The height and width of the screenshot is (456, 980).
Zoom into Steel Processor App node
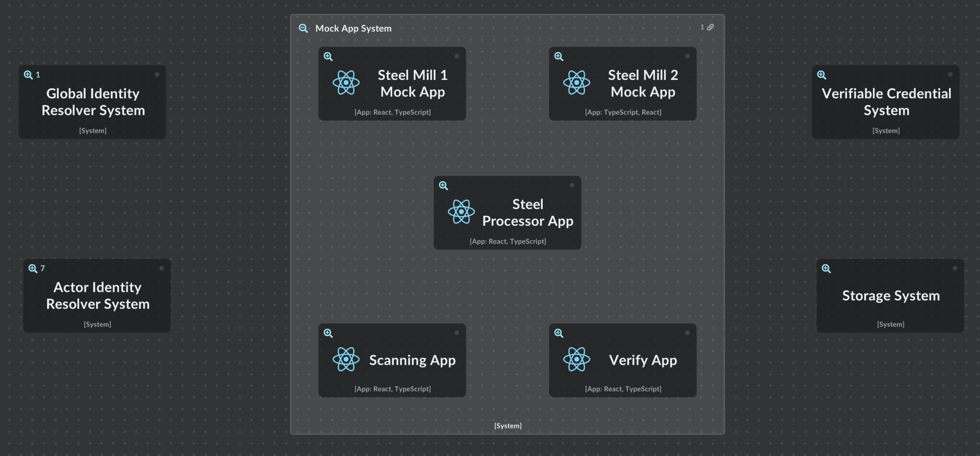click(x=443, y=185)
